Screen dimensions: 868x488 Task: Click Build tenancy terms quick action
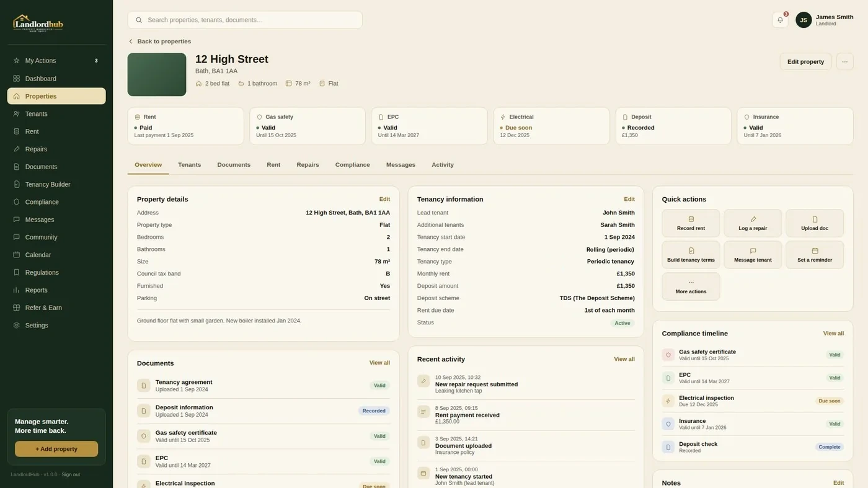(x=691, y=255)
